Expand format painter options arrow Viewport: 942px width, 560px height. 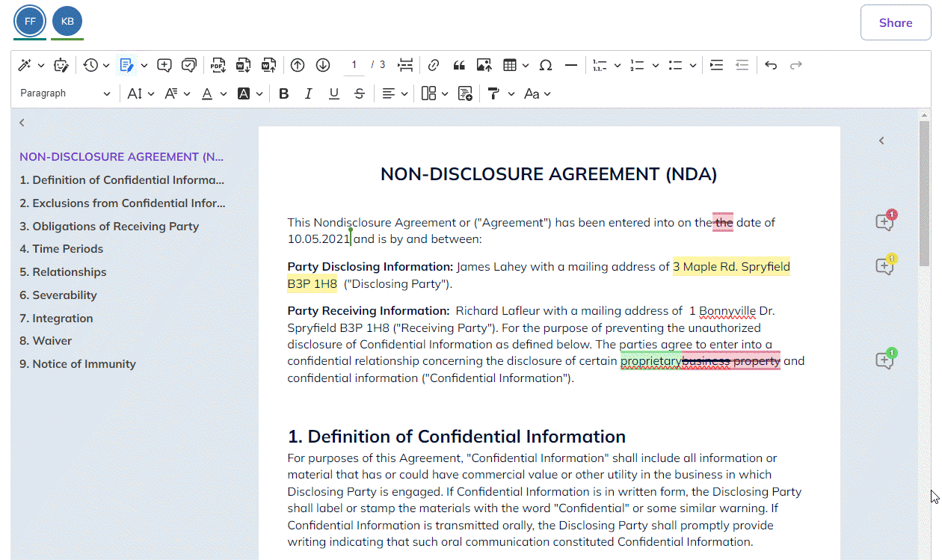pos(511,94)
